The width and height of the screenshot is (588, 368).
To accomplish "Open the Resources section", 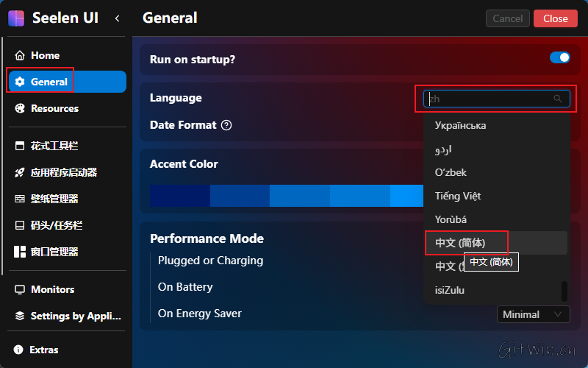I will (x=68, y=108).
